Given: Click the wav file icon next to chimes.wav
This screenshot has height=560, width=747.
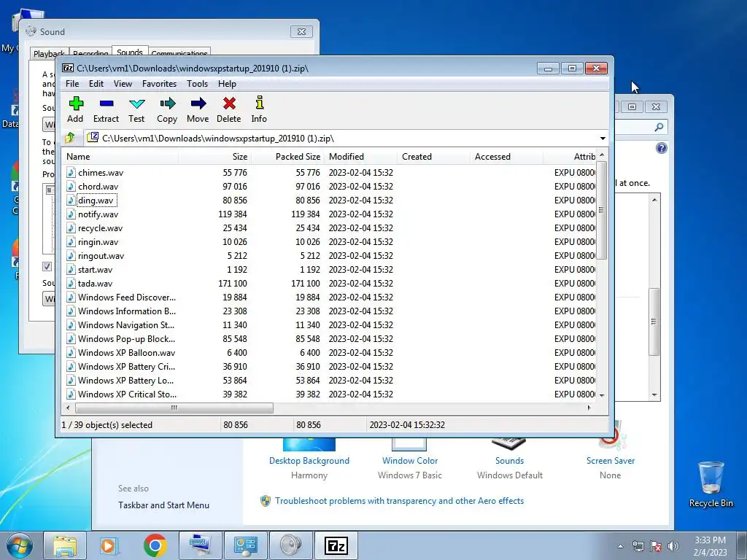Looking at the screenshot, I should click(71, 172).
